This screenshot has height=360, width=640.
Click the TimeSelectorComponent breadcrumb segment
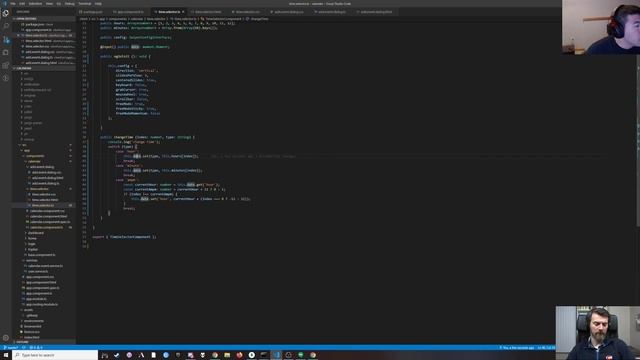tap(222, 19)
